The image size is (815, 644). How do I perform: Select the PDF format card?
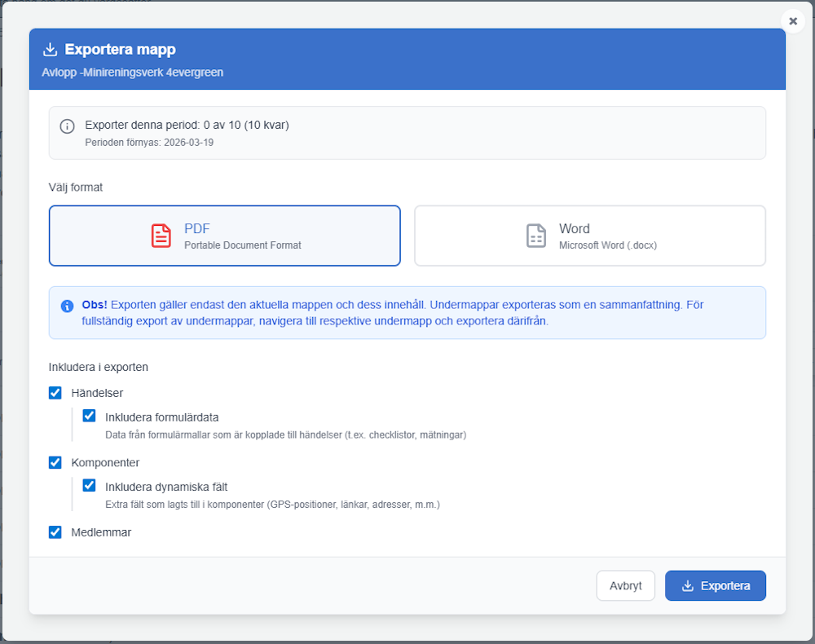pos(225,236)
